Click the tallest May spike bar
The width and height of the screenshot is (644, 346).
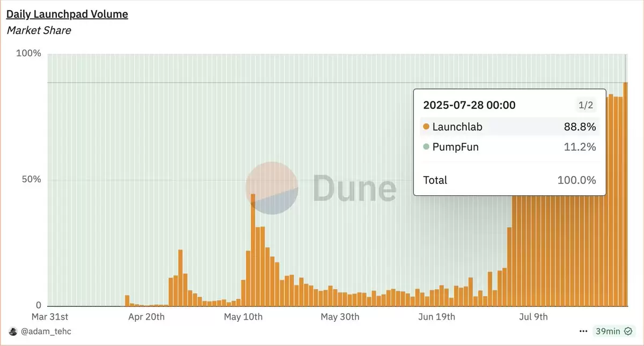click(x=253, y=250)
